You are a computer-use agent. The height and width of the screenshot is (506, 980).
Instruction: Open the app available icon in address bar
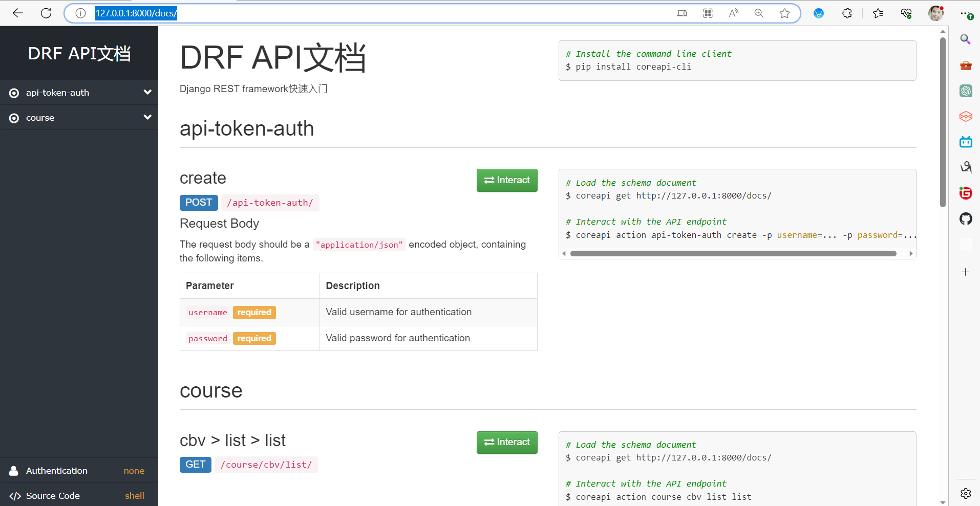(x=682, y=13)
